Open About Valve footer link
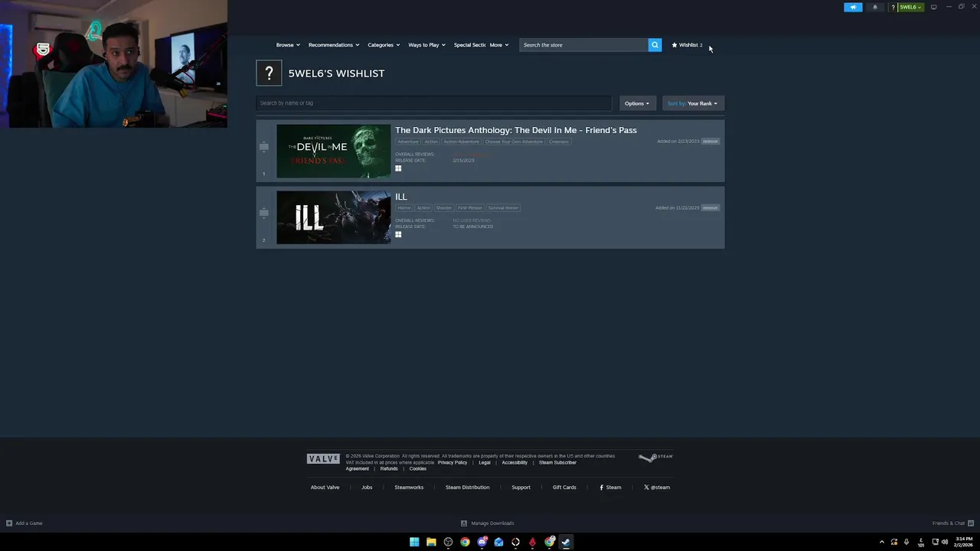 pos(325,487)
